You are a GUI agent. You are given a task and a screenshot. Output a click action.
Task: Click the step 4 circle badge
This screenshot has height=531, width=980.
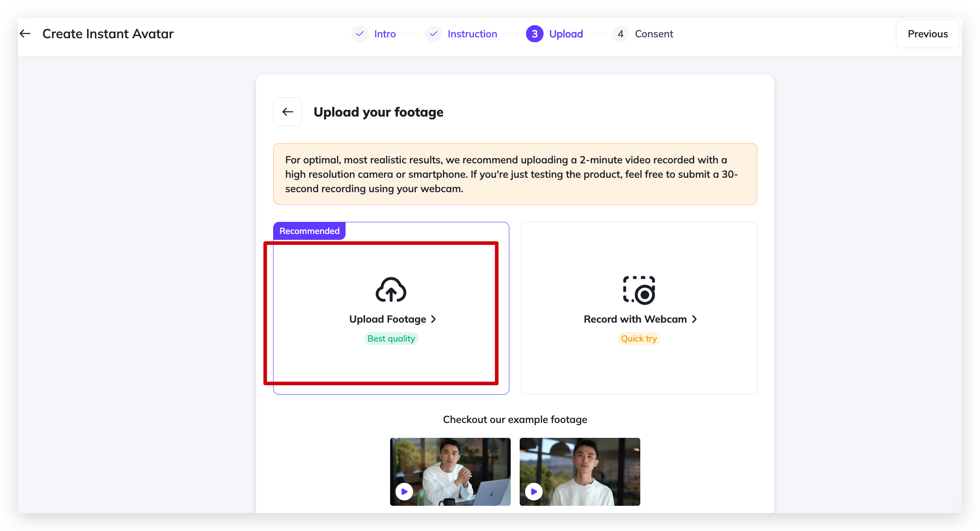pos(620,34)
